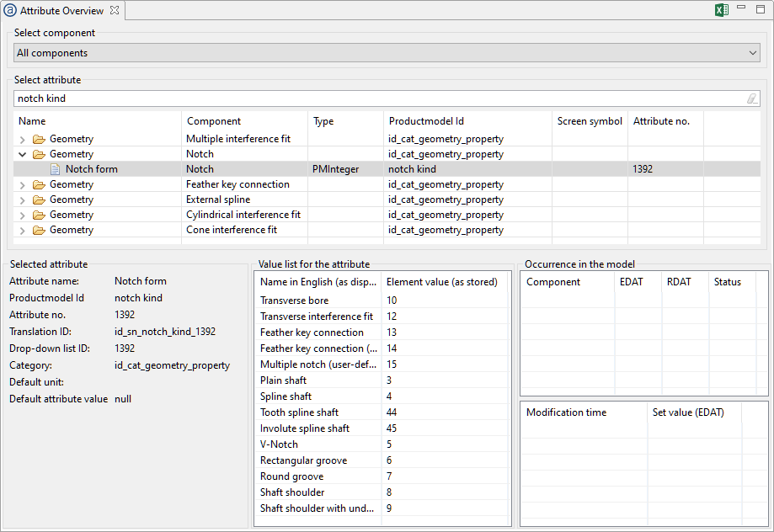Collapse the Geometry Notch tree node
Screen dimensions: 774x532
point(22,154)
